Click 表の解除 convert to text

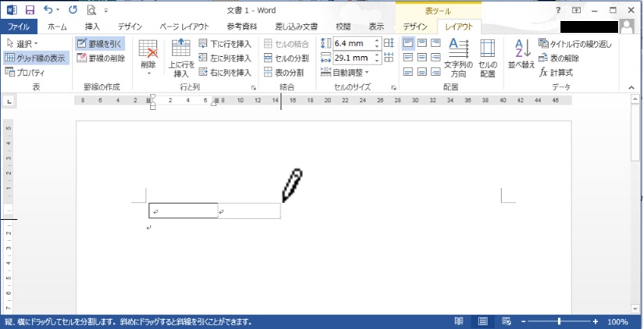[x=559, y=58]
